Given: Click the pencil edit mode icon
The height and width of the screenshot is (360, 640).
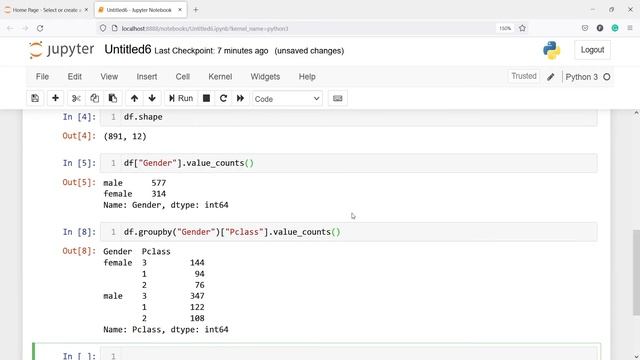Looking at the screenshot, I should pos(551,77).
